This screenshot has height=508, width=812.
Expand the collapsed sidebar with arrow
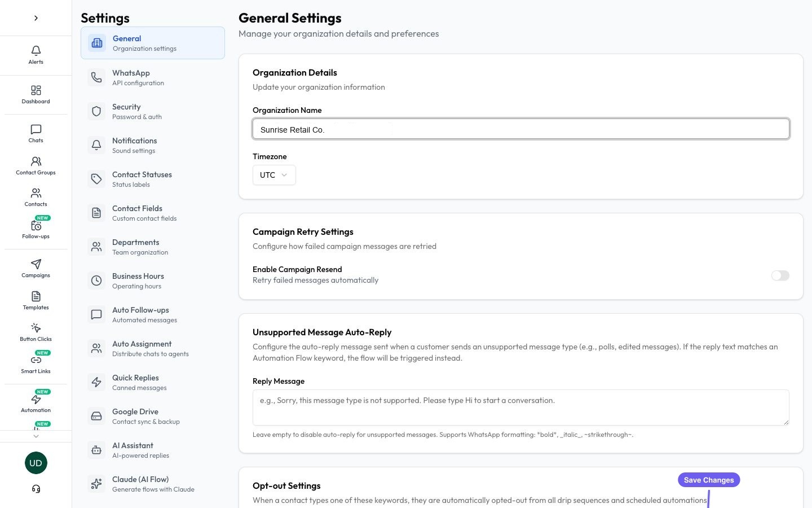[x=36, y=18]
